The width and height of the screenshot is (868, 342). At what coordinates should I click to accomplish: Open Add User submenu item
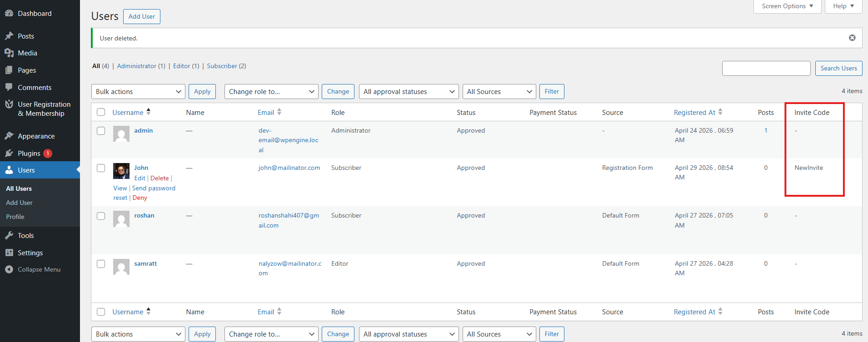(19, 203)
